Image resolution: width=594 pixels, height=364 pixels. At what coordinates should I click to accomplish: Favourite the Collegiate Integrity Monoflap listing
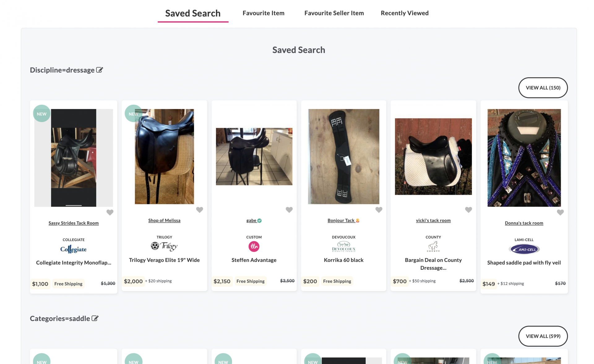coord(110,212)
